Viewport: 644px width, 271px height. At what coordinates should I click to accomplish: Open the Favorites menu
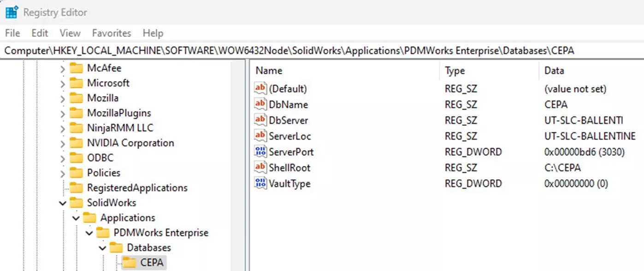coord(111,33)
